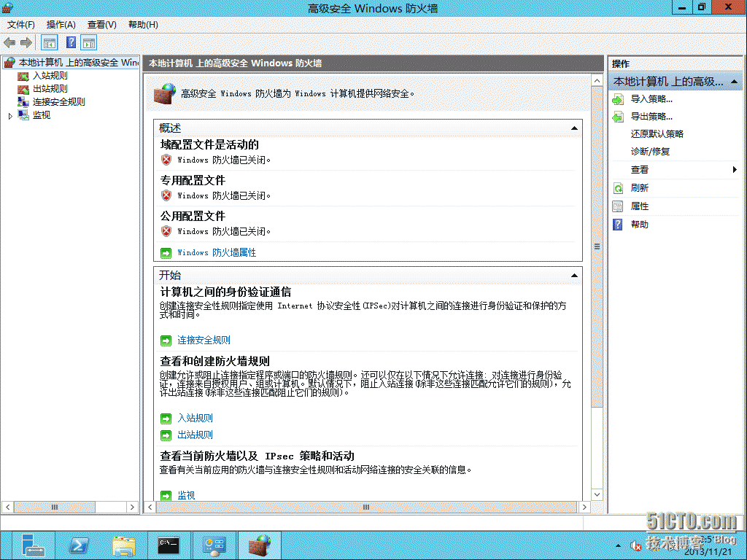Click the tree pane horizontal scroll left arrow
The image size is (747, 560).
point(7,507)
